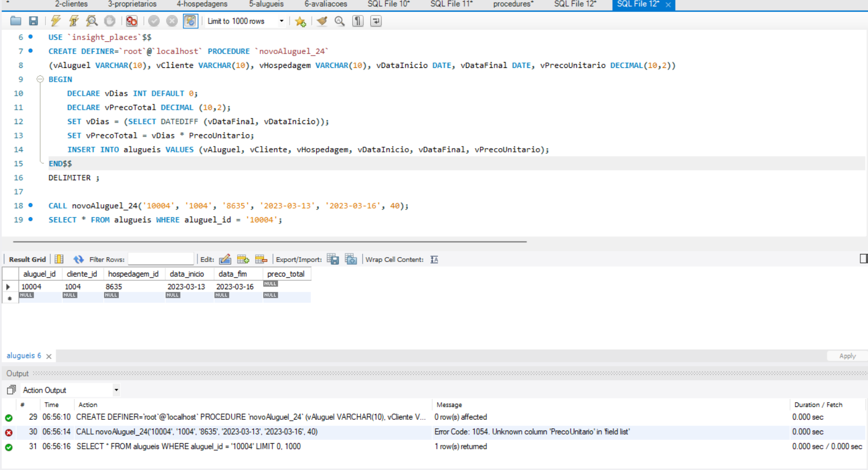
Task: Switch to the 4-hospedagens tab
Action: 202,4
